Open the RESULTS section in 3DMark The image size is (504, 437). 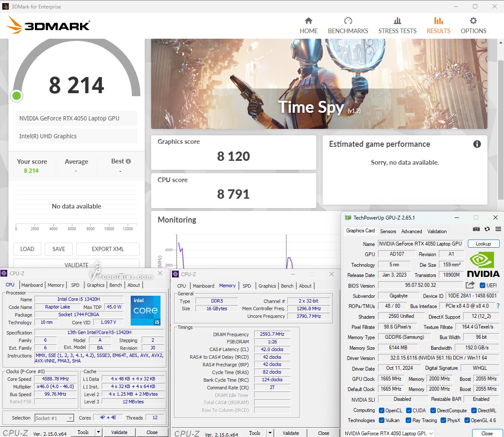(438, 26)
